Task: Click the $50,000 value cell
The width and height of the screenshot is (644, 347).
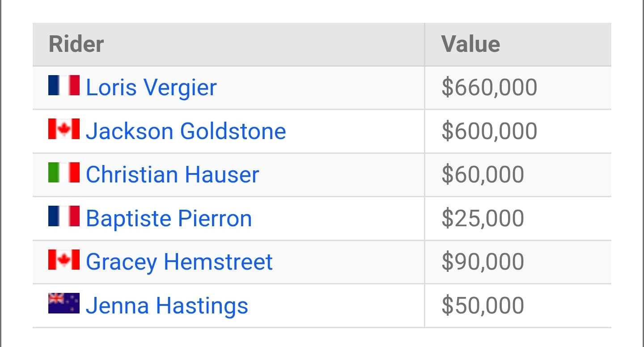Action: tap(483, 306)
